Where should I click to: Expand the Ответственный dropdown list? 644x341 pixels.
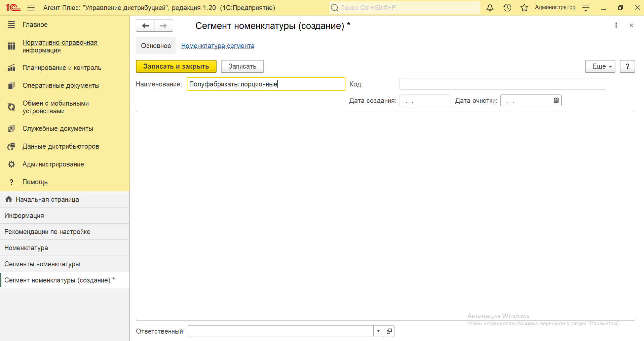pyautogui.click(x=378, y=331)
